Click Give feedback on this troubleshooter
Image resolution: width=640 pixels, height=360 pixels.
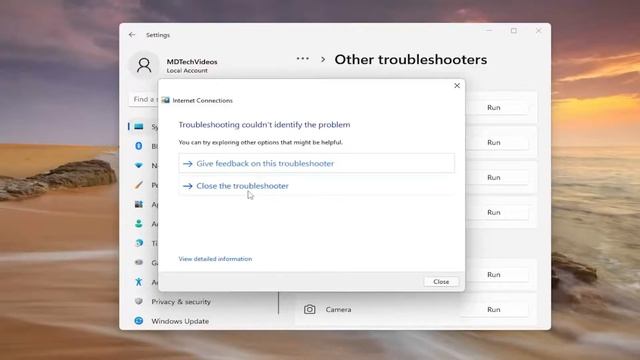tap(316, 163)
